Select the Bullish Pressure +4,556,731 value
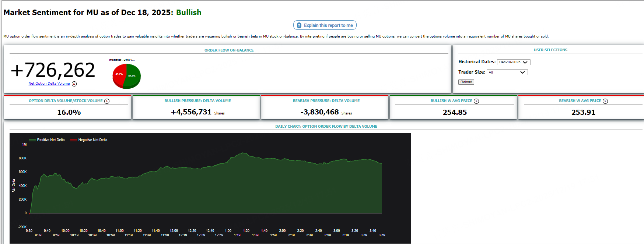Viewport: 644px width, 244px height. (191, 112)
